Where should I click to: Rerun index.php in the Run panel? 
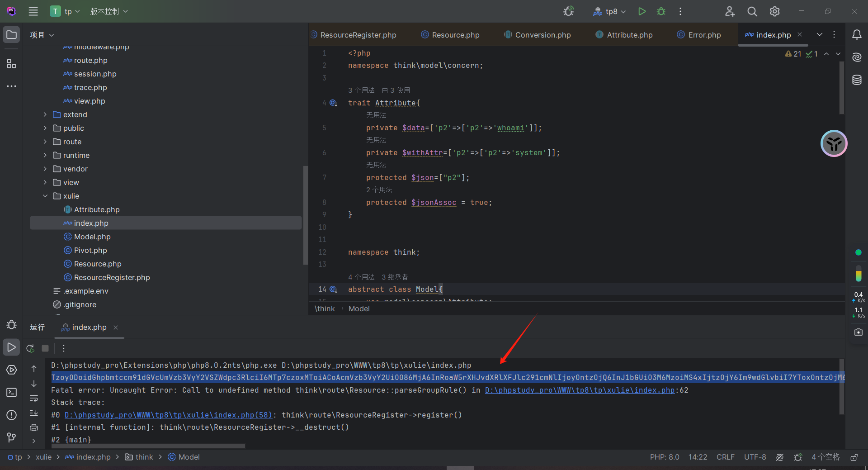(x=30, y=348)
